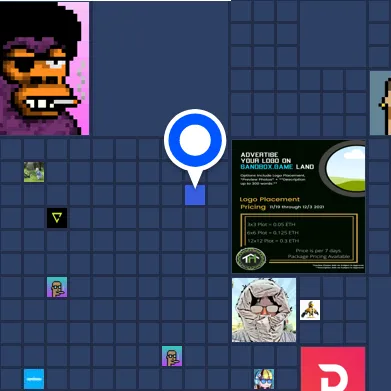Select the small grassy photo land tile
The image size is (391, 391).
[x=34, y=172]
